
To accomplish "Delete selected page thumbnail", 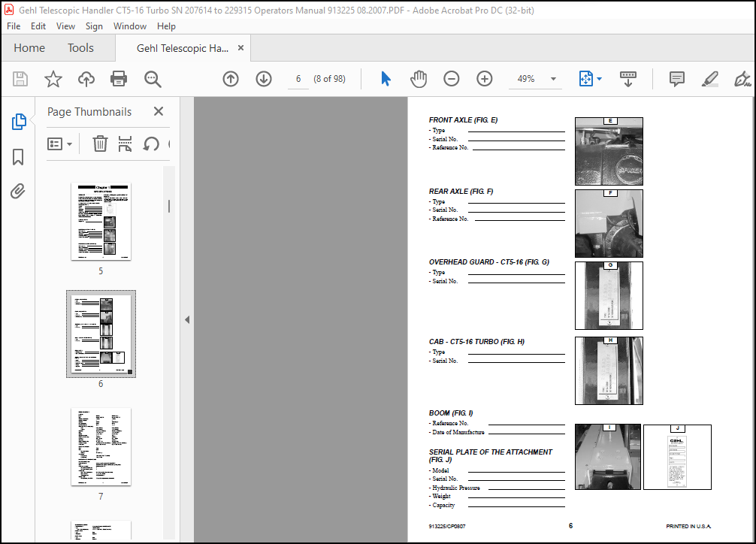I will 100,144.
